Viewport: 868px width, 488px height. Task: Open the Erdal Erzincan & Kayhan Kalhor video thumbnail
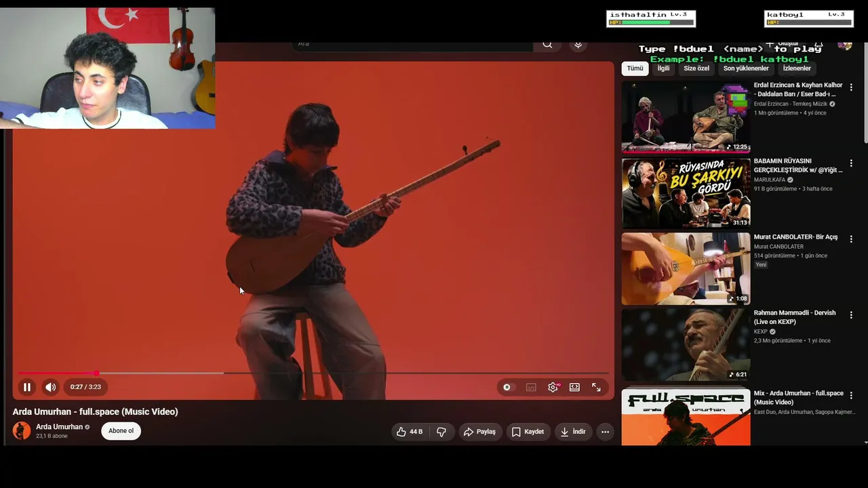click(686, 117)
